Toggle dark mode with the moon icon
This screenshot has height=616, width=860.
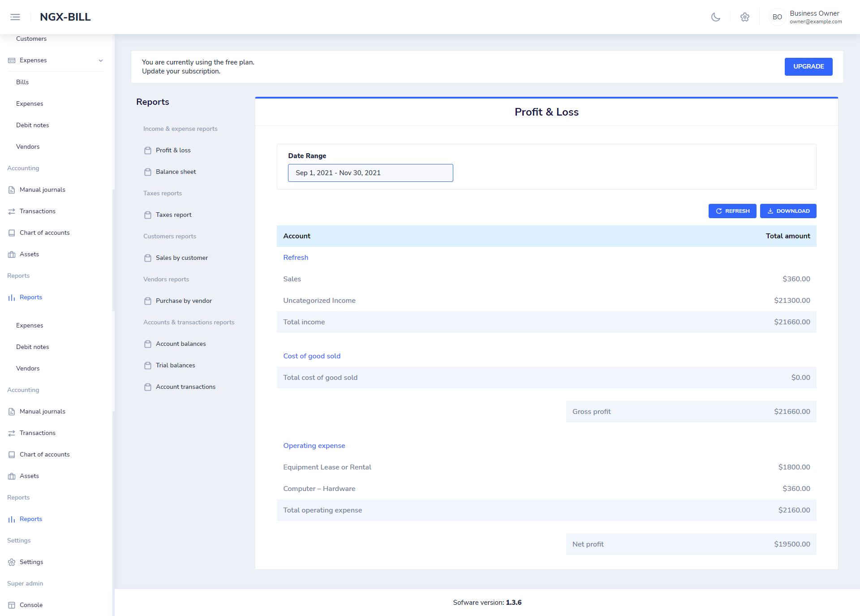coord(715,17)
